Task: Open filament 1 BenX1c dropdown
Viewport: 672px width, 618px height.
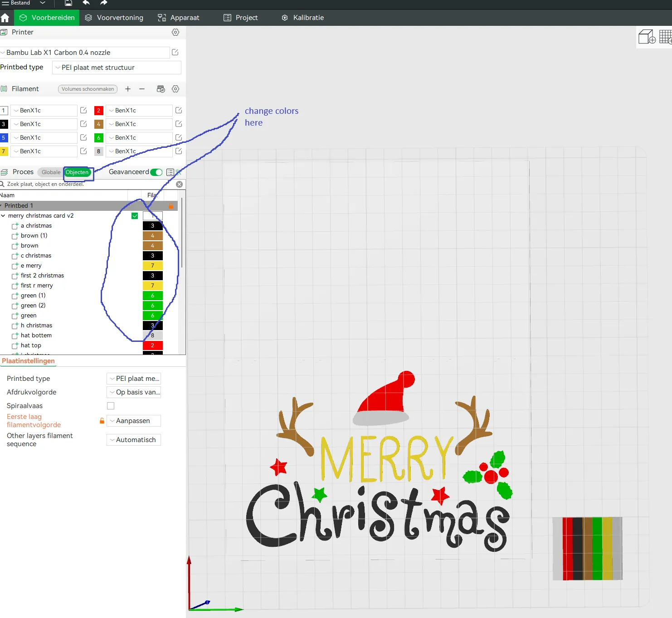Action: pos(44,110)
